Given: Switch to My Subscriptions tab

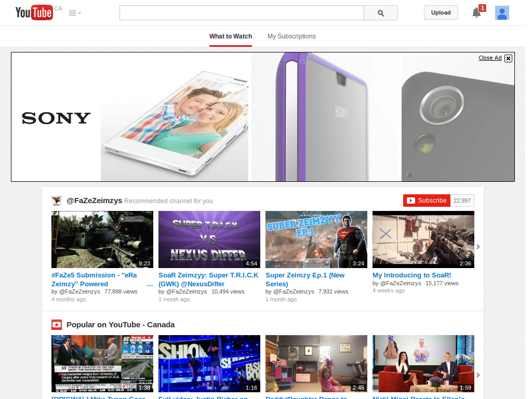Looking at the screenshot, I should [291, 36].
